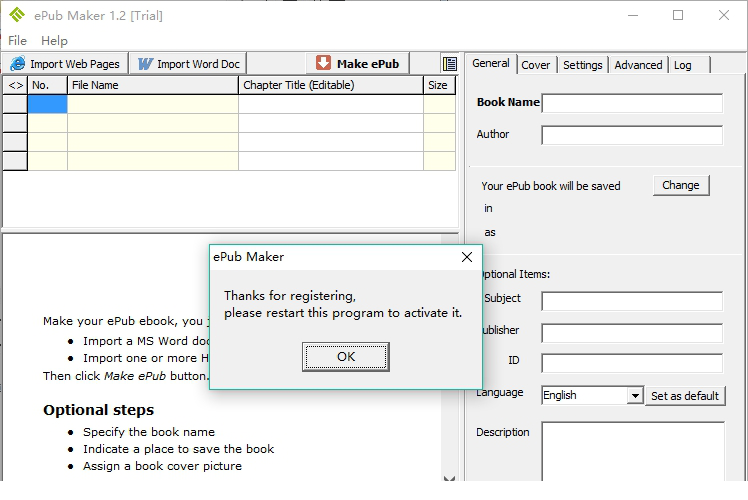Click into the Description text area

pyautogui.click(x=633, y=451)
